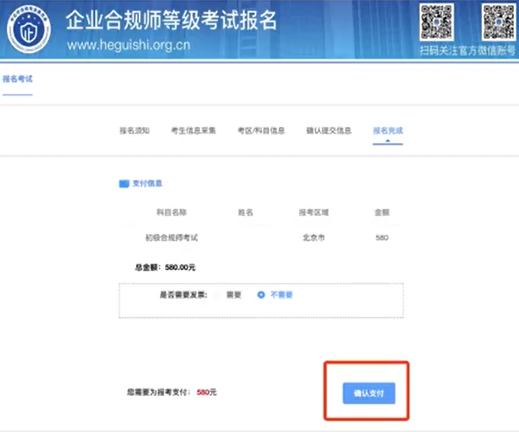Select the 需要 invoice radio button
The width and height of the screenshot is (519, 432).
[217, 295]
